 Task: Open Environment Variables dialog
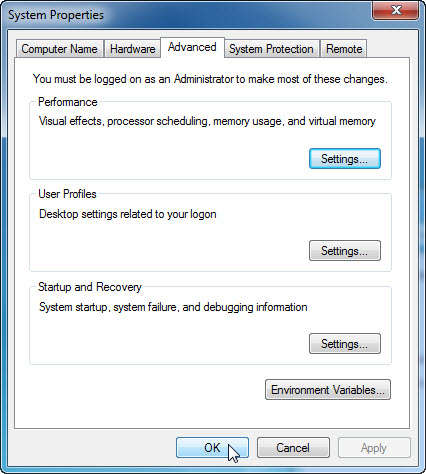point(328,389)
